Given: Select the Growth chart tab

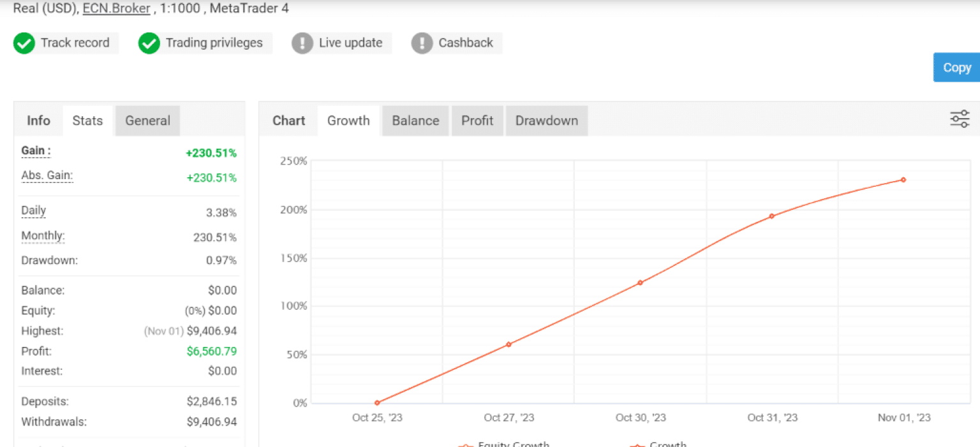Looking at the screenshot, I should pyautogui.click(x=348, y=121).
